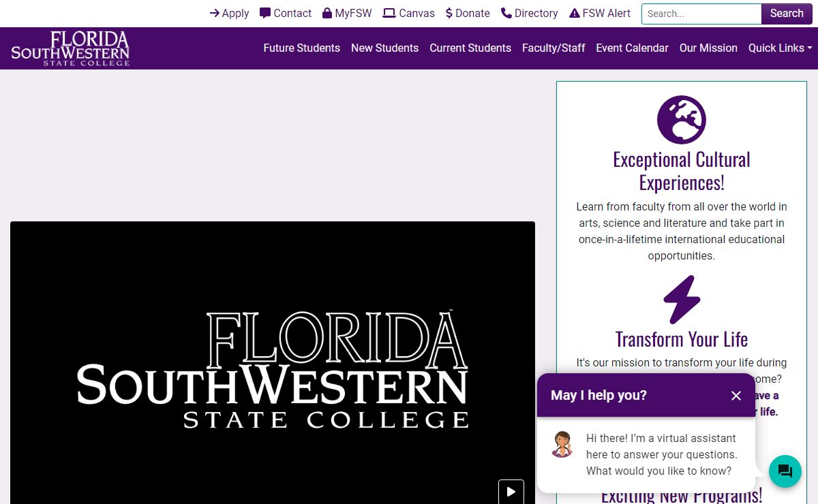Click the Contact link text

tap(292, 13)
